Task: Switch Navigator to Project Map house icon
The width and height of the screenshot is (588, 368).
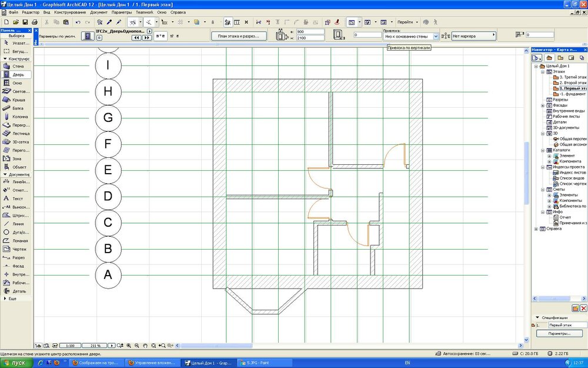Action: (x=549, y=58)
